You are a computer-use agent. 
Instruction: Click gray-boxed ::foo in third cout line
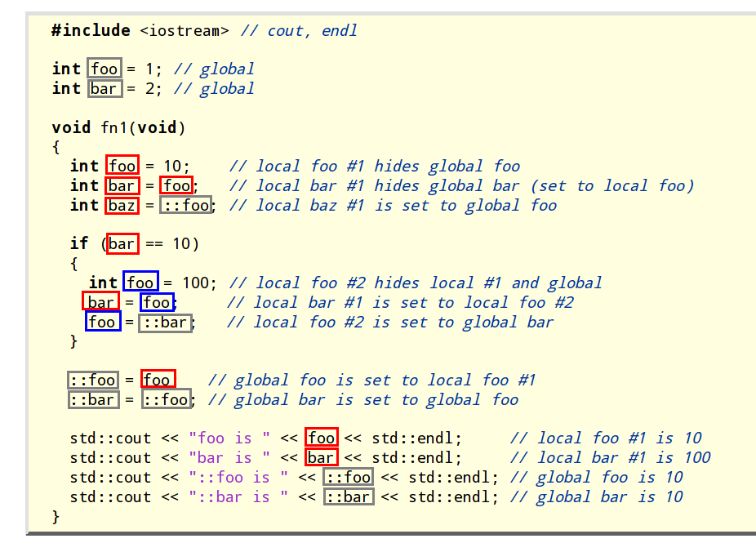coord(349,478)
